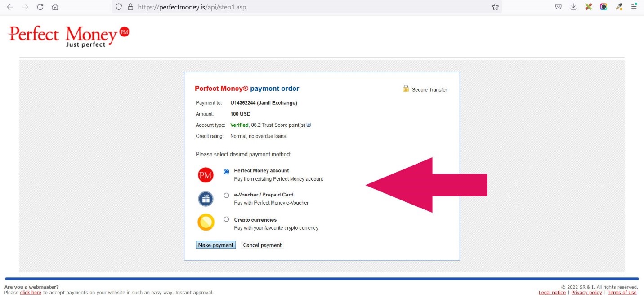Click the browser forward arrow
This screenshot has width=644, height=307.
click(25, 7)
